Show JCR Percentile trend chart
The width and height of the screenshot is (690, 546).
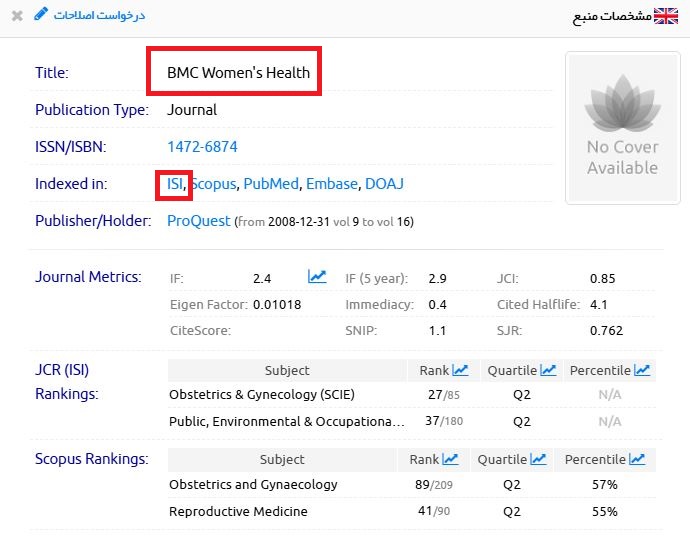pos(641,370)
